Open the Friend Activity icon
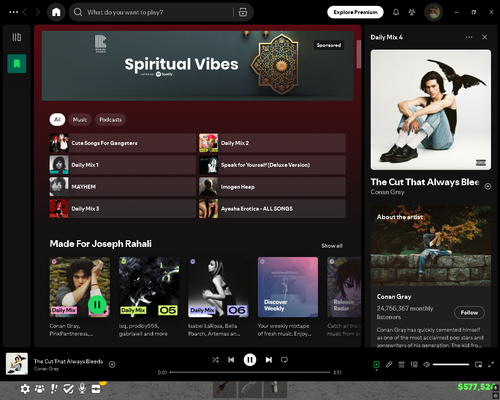Screen dimensions: 500x400 click(x=412, y=12)
